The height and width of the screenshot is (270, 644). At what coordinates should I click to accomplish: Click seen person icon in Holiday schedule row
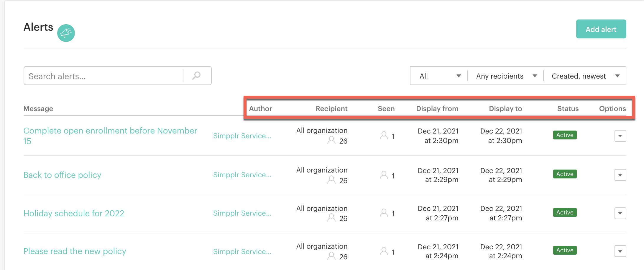[384, 213]
